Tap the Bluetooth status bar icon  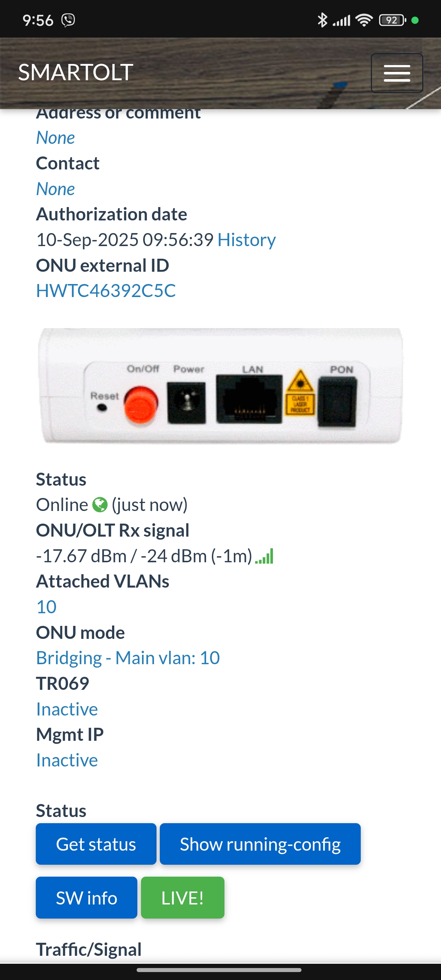pyautogui.click(x=322, y=20)
